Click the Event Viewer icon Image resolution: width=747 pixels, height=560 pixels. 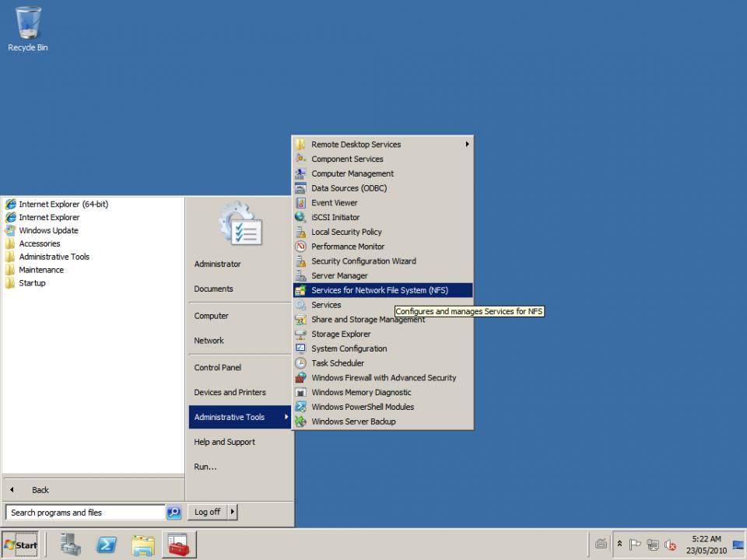(x=300, y=203)
